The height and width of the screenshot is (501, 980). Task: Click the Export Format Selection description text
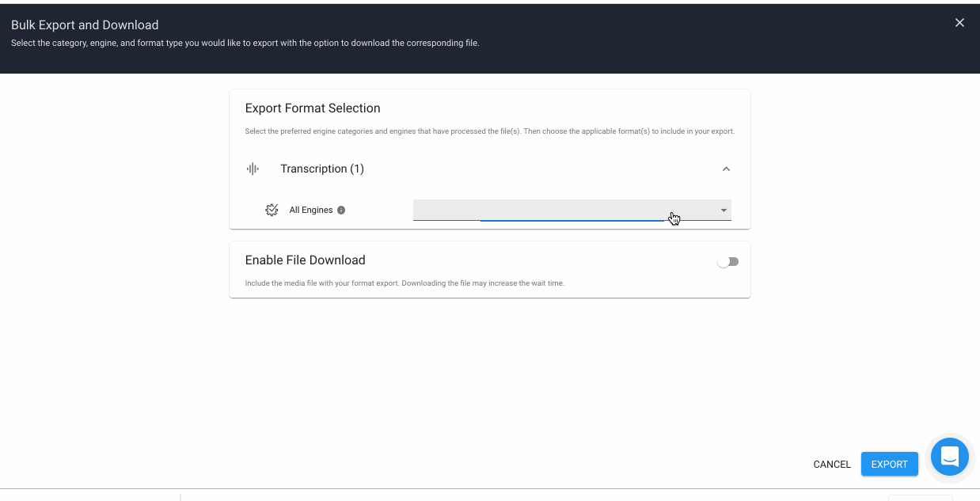pyautogui.click(x=489, y=131)
